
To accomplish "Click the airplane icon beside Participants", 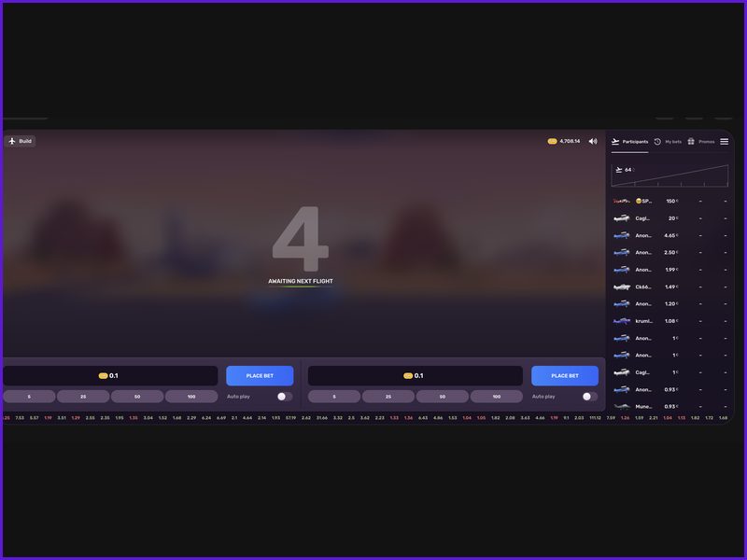I will click(x=615, y=142).
